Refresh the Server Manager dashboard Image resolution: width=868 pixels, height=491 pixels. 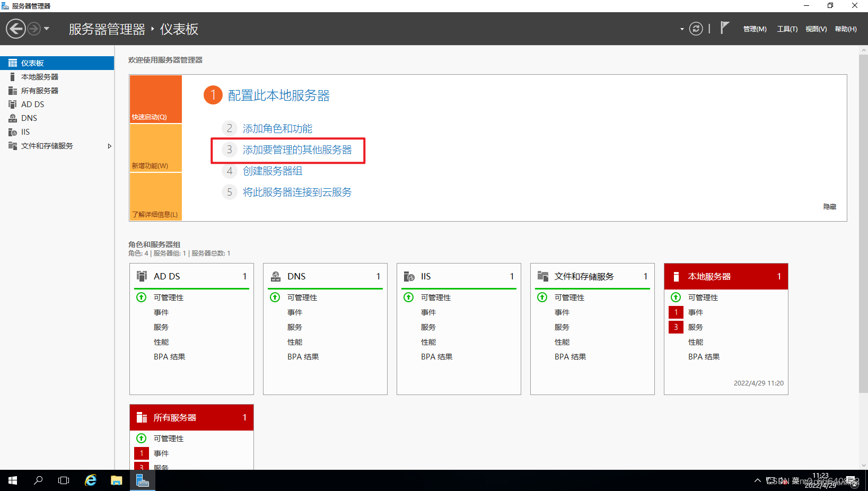tap(696, 29)
